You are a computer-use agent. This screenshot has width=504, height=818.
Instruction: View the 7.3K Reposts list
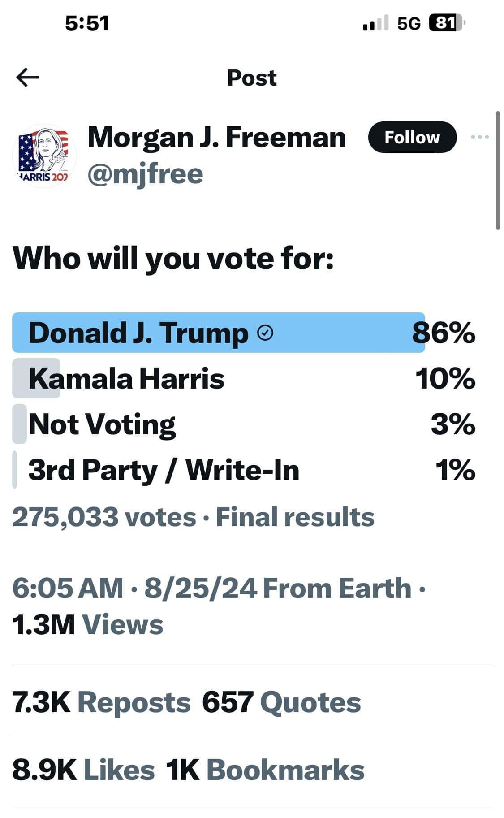pos(101,702)
